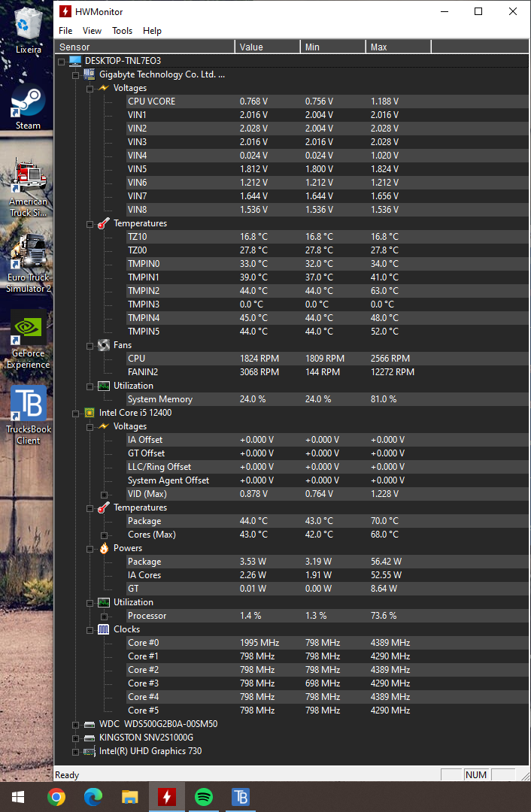The image size is (531, 812).
Task: Click the HWMonitor title bar logo icon
Action: point(65,11)
